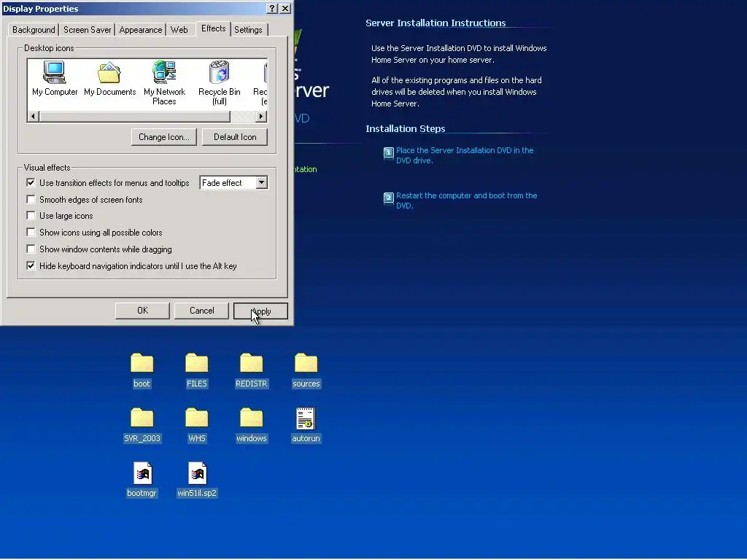Viewport: 747px width, 560px height.
Task: Switch to the Settings tab
Action: coord(248,29)
